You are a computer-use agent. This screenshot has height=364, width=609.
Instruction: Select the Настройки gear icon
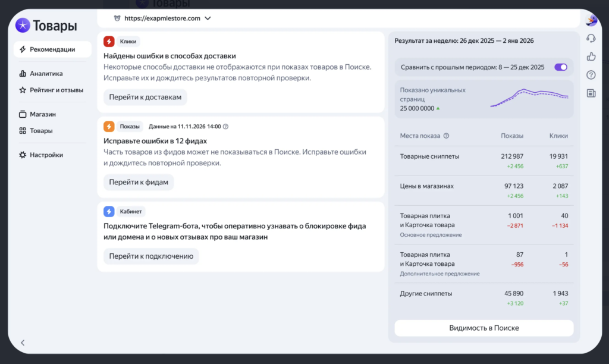tap(21, 155)
